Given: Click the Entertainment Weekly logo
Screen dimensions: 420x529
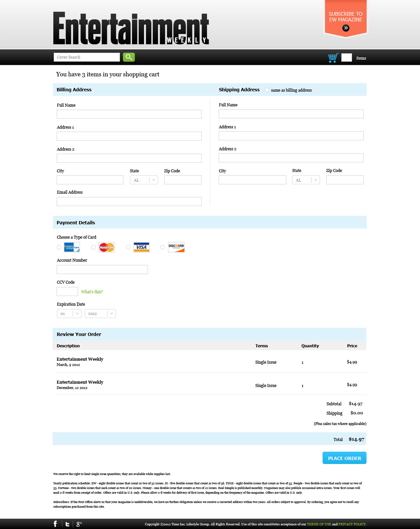Looking at the screenshot, I should tap(131, 28).
